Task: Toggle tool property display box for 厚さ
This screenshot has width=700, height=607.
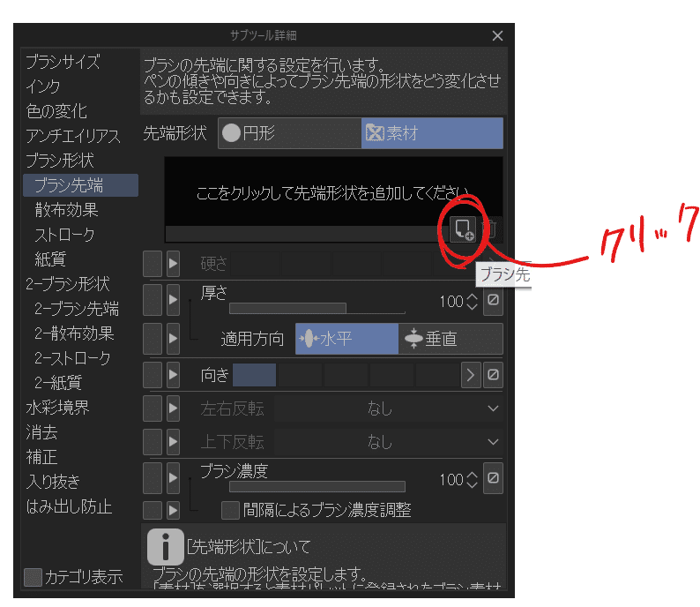Action: [x=153, y=300]
